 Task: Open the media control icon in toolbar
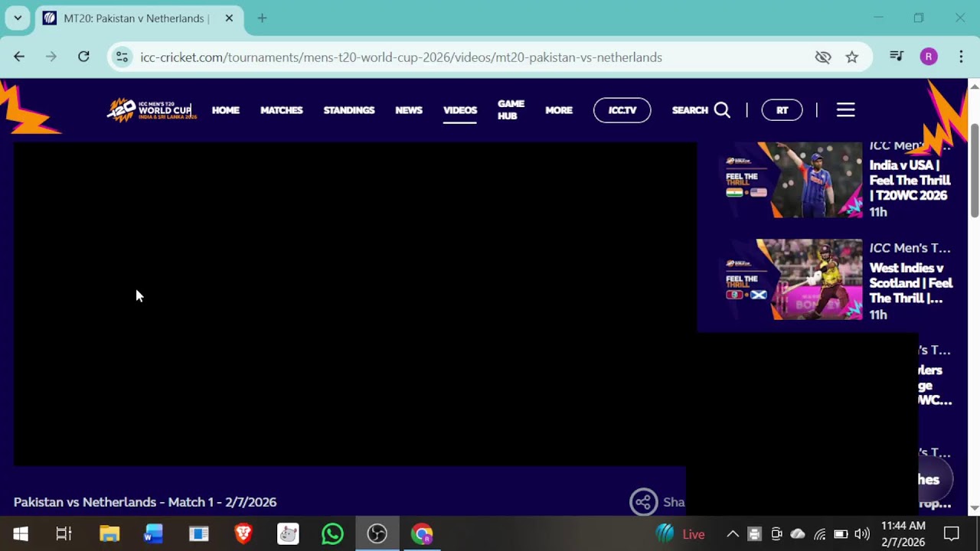896,57
